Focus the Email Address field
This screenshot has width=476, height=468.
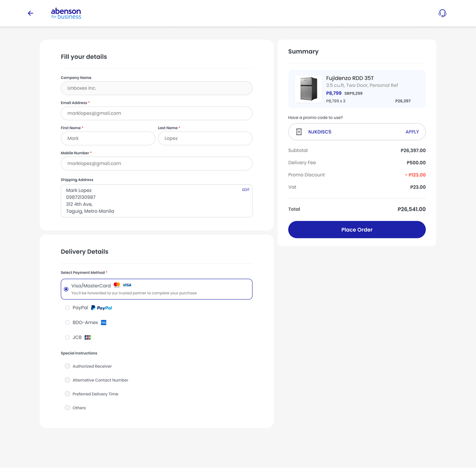(157, 113)
